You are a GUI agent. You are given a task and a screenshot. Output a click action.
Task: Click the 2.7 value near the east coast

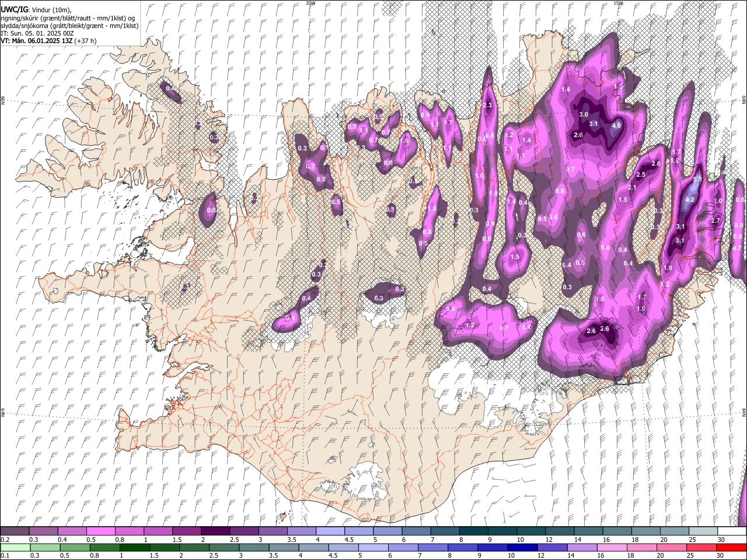pos(716,221)
